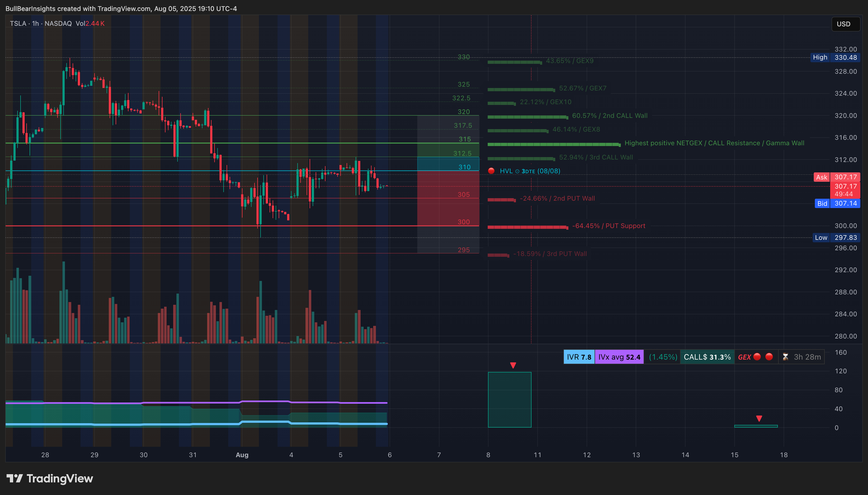Click the -24.66% / 2nd PUT Wall label
Screen dimensions: 868x495
coord(557,198)
